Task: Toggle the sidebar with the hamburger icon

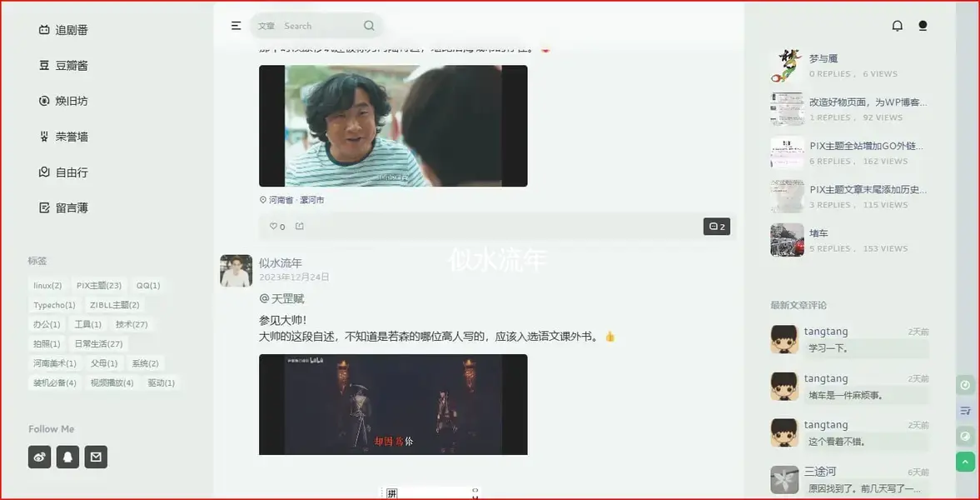Action: pos(236,26)
